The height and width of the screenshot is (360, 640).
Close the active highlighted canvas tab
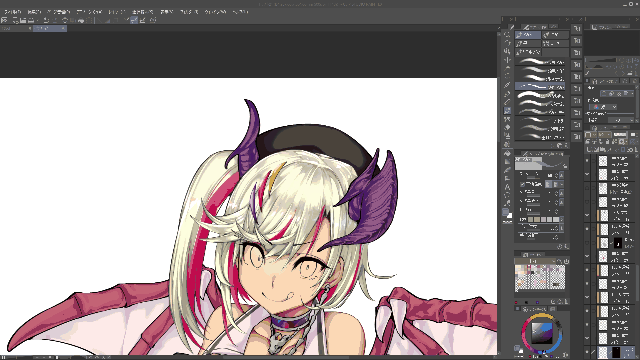pos(63,29)
